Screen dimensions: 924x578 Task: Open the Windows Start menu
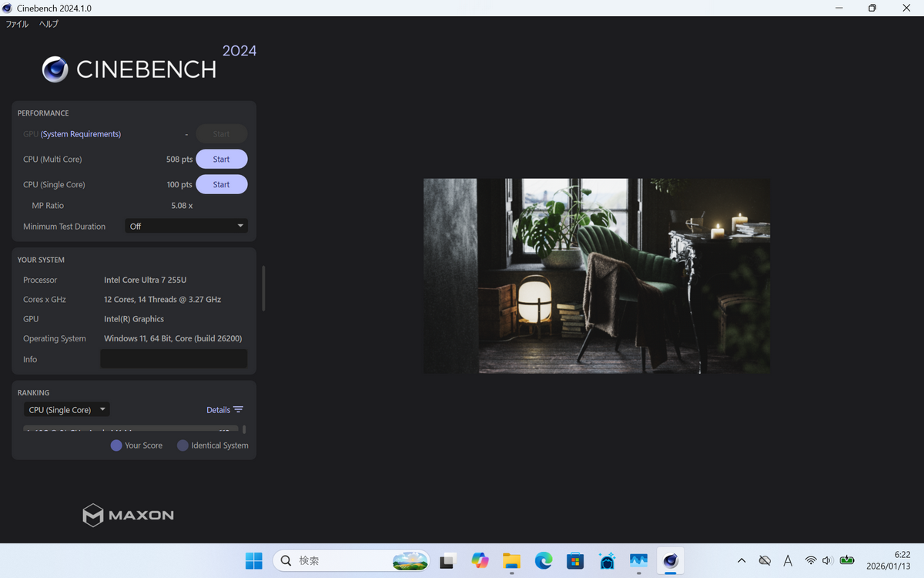pos(254,561)
